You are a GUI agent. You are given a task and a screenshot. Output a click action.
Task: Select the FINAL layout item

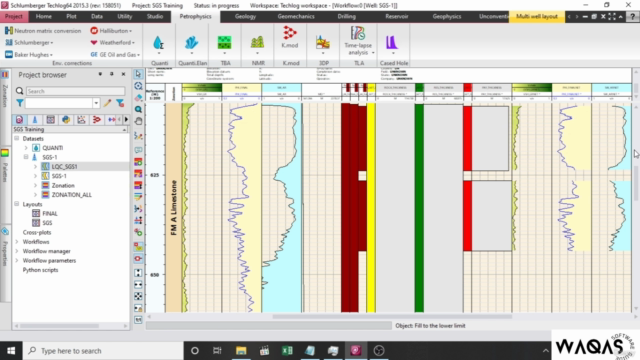pyautogui.click(x=50, y=213)
